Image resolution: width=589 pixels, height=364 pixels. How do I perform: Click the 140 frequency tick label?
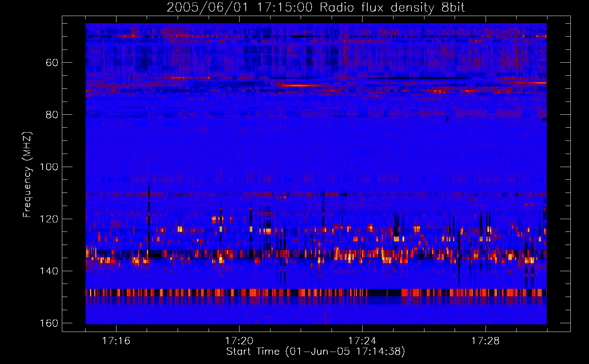click(49, 271)
